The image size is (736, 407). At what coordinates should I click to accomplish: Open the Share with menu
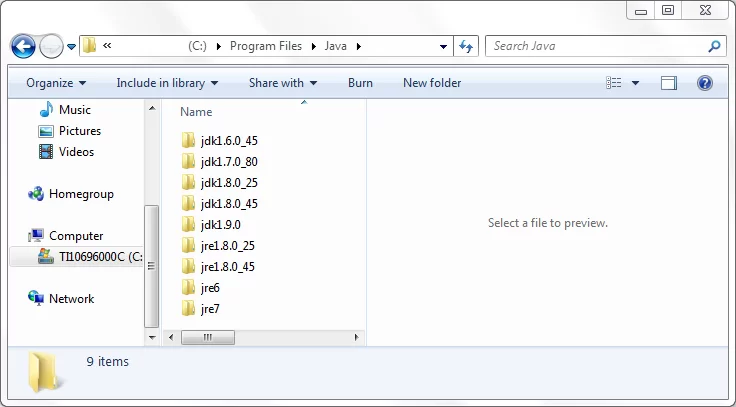click(x=283, y=83)
